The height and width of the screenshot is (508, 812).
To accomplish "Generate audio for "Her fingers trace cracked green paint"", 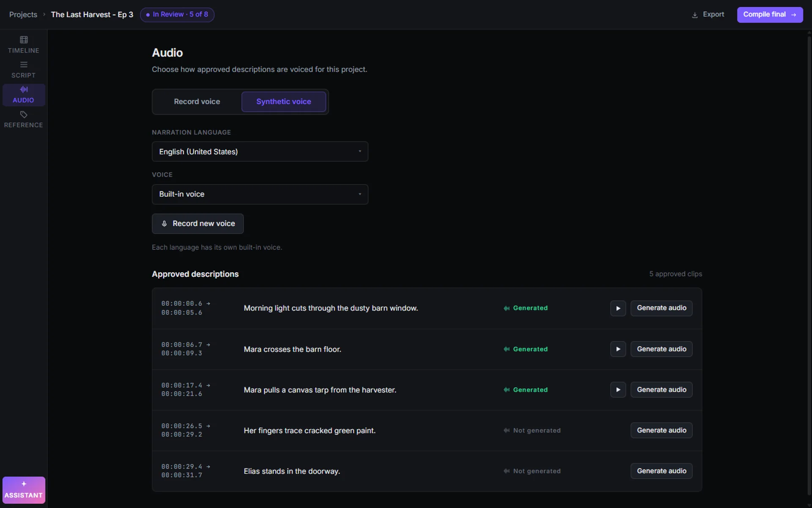I will [661, 431].
